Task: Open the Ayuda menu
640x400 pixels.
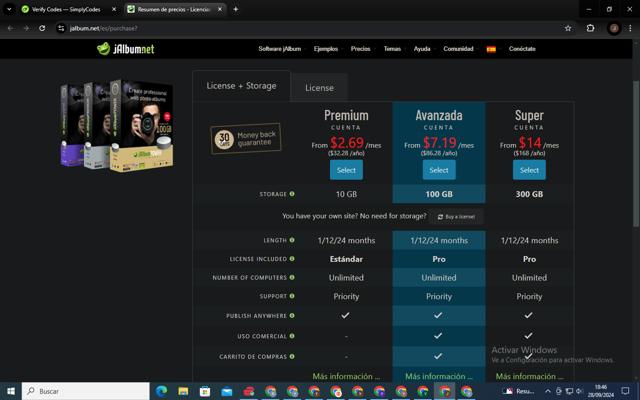Action: pyautogui.click(x=422, y=49)
